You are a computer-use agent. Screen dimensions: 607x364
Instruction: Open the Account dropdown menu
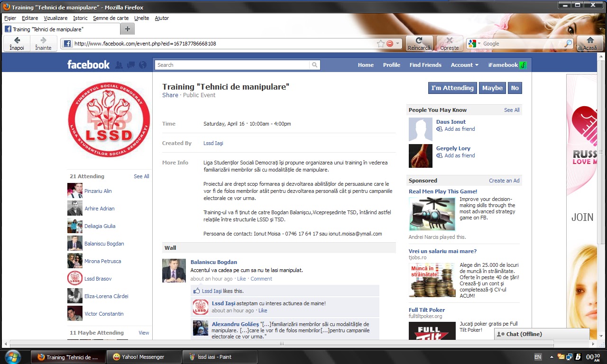coord(465,65)
